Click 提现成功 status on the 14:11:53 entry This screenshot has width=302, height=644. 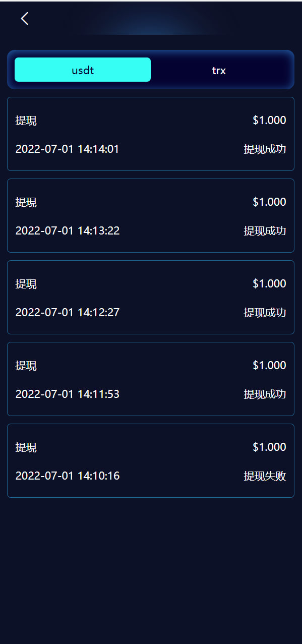coord(265,394)
